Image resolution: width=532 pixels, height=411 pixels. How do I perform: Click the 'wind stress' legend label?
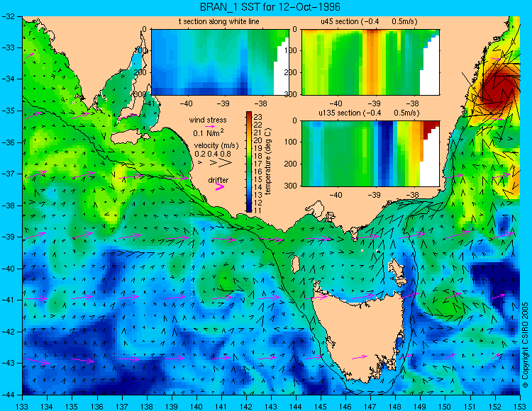pyautogui.click(x=208, y=120)
